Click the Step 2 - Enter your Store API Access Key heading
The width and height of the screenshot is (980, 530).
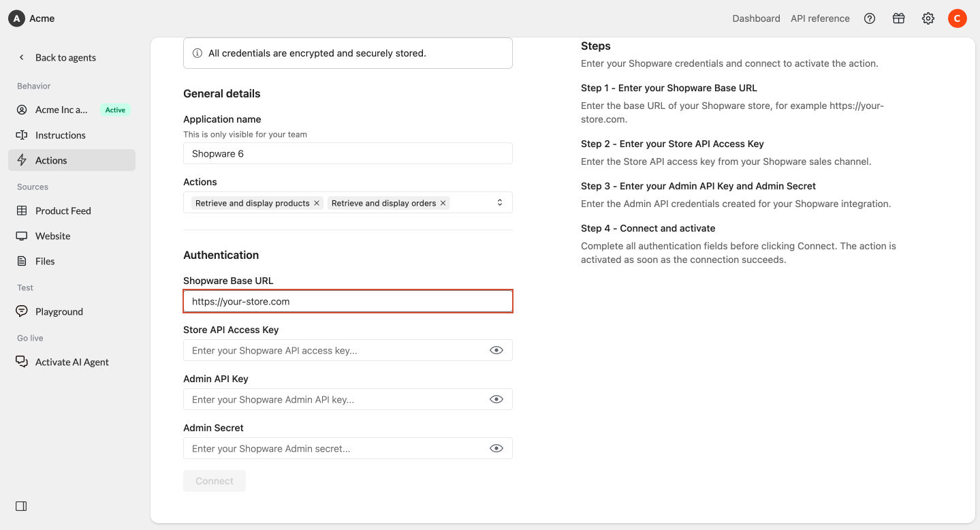[672, 144]
